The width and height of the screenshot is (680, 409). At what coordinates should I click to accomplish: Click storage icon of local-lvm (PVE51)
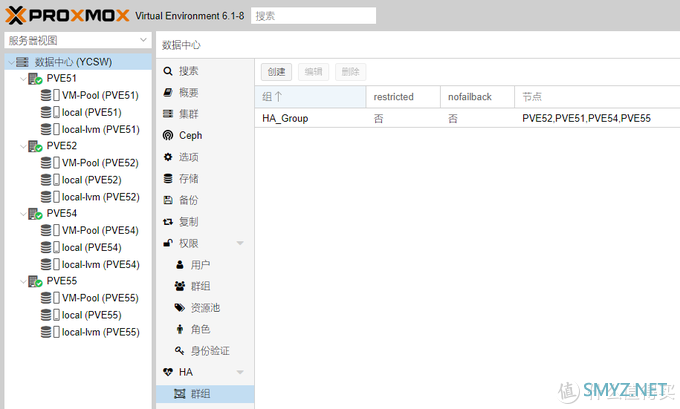click(50, 130)
